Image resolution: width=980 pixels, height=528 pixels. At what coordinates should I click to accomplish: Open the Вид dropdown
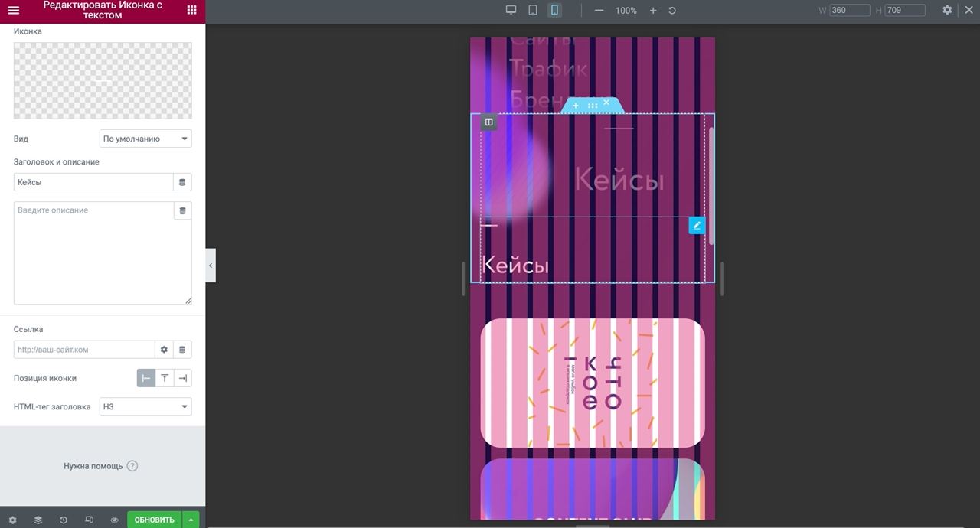[x=145, y=139]
